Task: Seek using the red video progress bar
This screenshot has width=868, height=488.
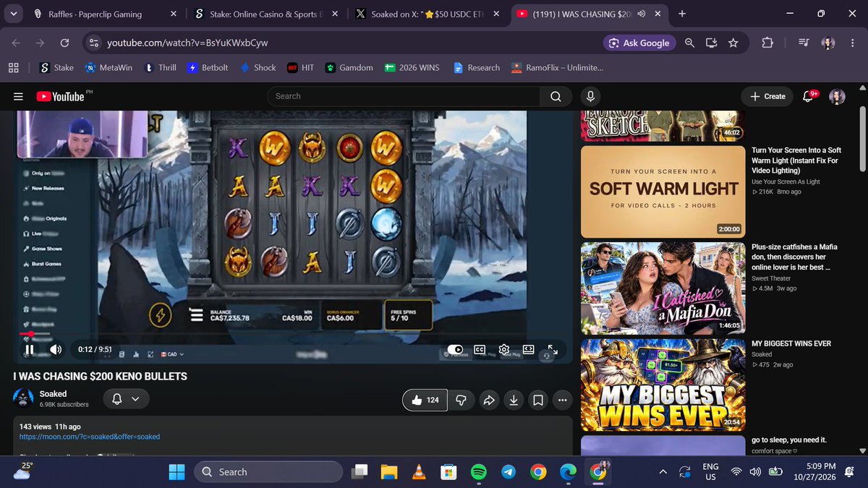Action: point(295,334)
